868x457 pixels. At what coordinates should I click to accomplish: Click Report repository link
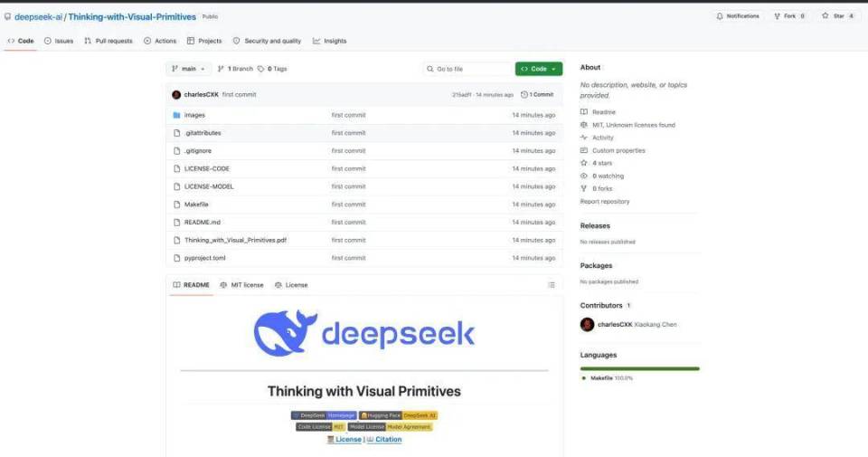pos(605,202)
